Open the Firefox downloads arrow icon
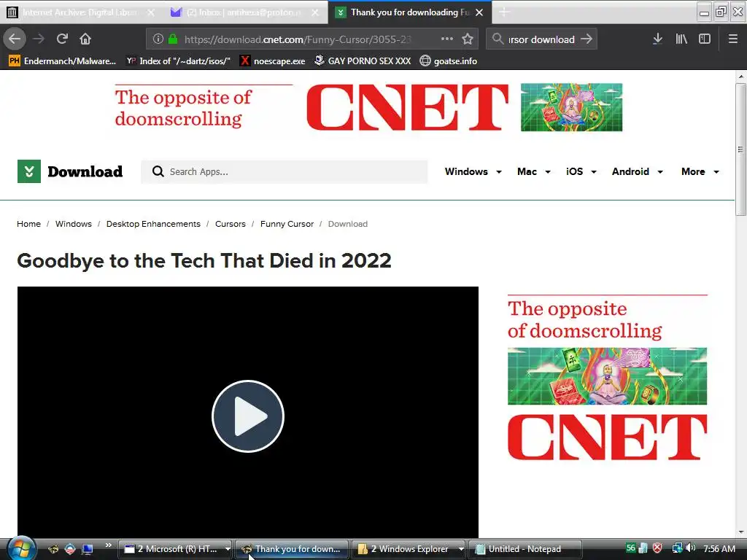 coord(657,39)
